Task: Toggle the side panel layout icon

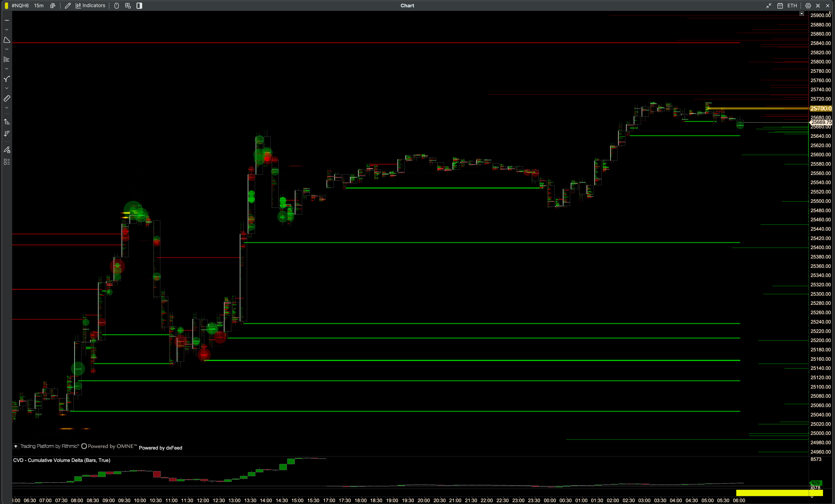Action: [139, 5]
